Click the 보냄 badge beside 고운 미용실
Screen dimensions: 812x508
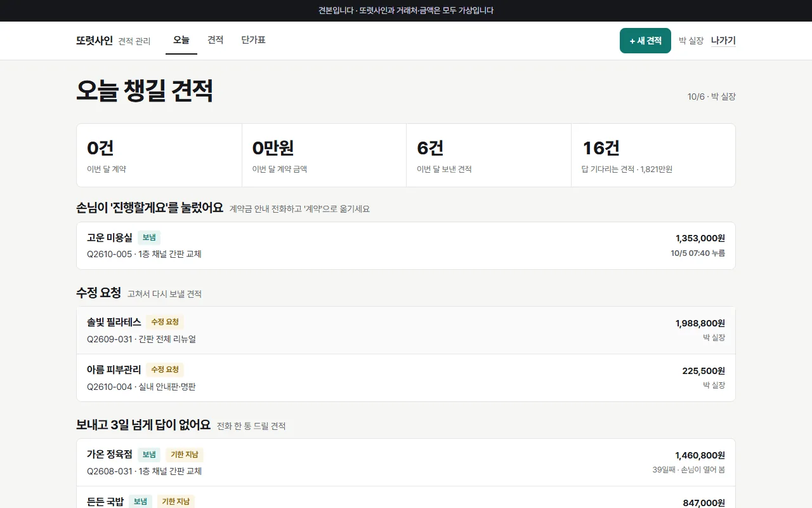(x=149, y=237)
